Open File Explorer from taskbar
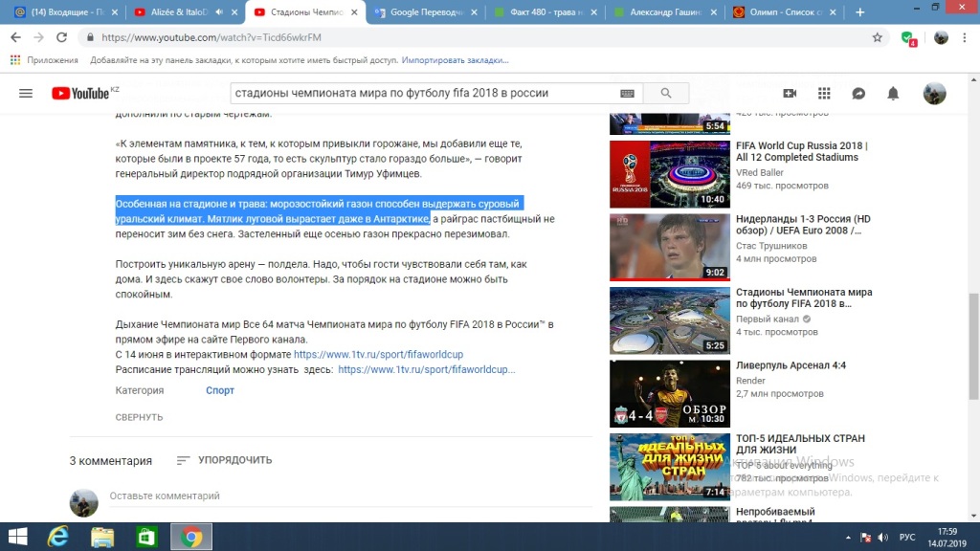The height and width of the screenshot is (551, 980). 102,537
